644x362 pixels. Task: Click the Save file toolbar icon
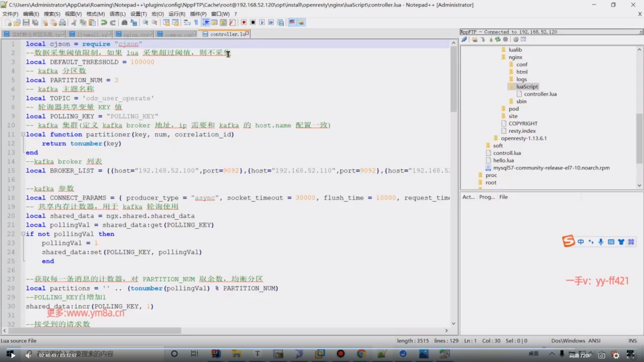point(26,22)
